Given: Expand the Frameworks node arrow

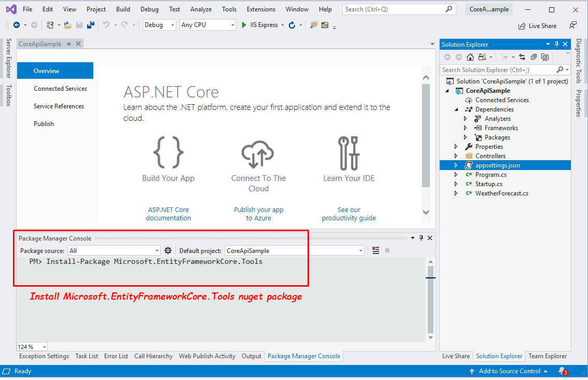Looking at the screenshot, I should click(466, 128).
